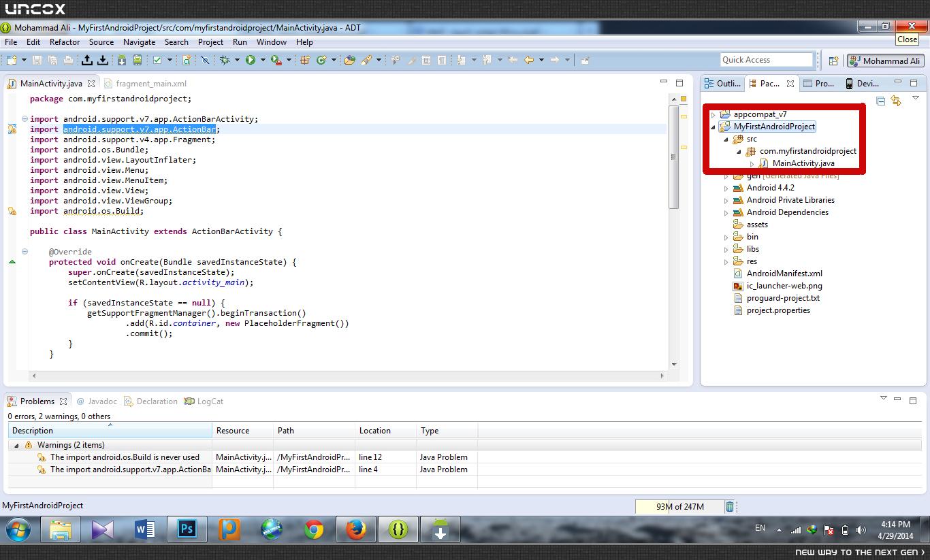930x560 pixels.
Task: Close the Problems view tab
Action: point(63,401)
